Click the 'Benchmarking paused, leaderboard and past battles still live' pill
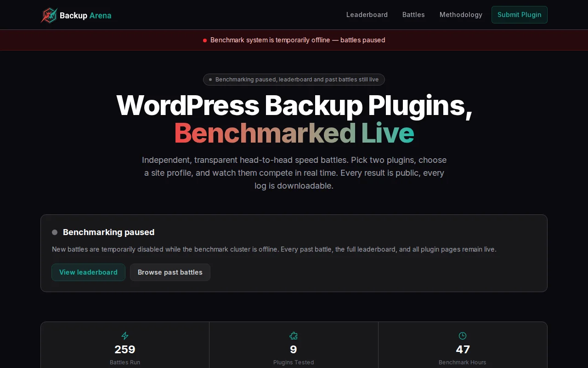 (294, 80)
